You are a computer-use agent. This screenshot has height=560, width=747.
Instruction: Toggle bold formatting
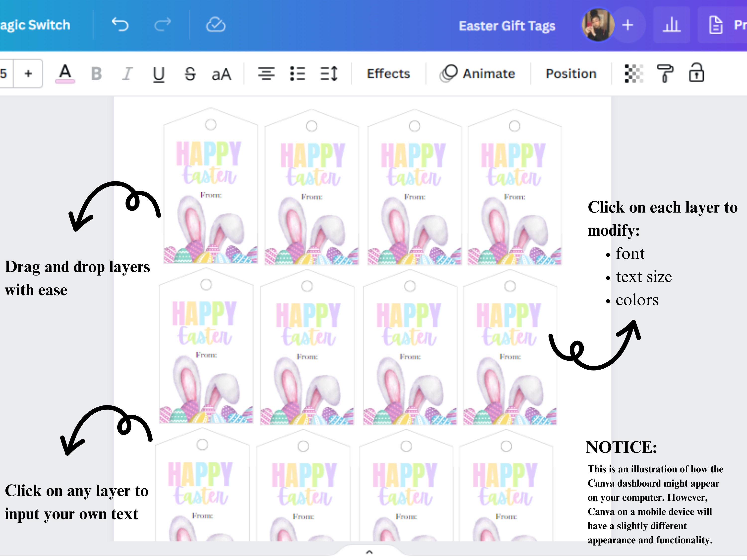pyautogui.click(x=96, y=74)
